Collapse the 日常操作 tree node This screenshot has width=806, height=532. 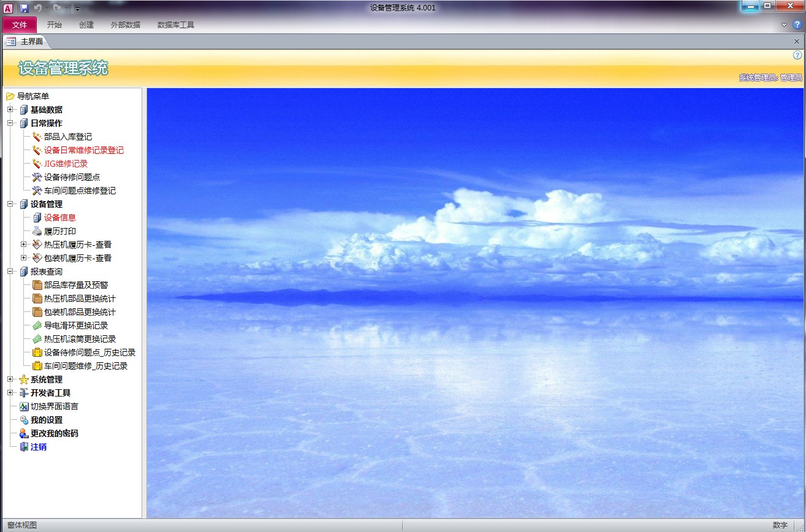click(x=10, y=123)
